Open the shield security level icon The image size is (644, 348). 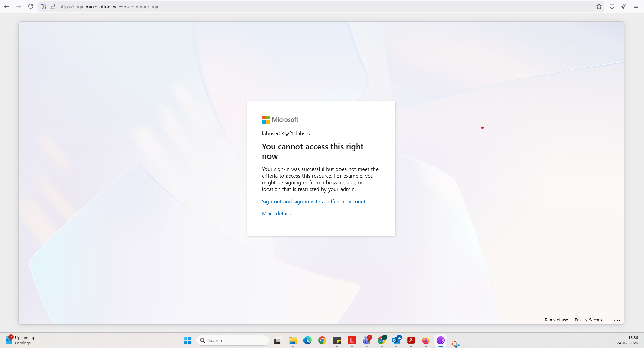pos(612,6)
